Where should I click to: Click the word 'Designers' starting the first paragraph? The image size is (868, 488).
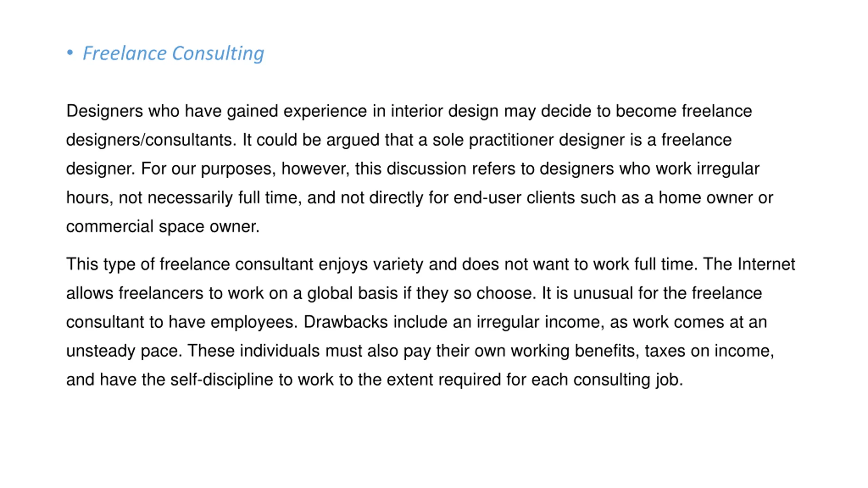pyautogui.click(x=104, y=111)
